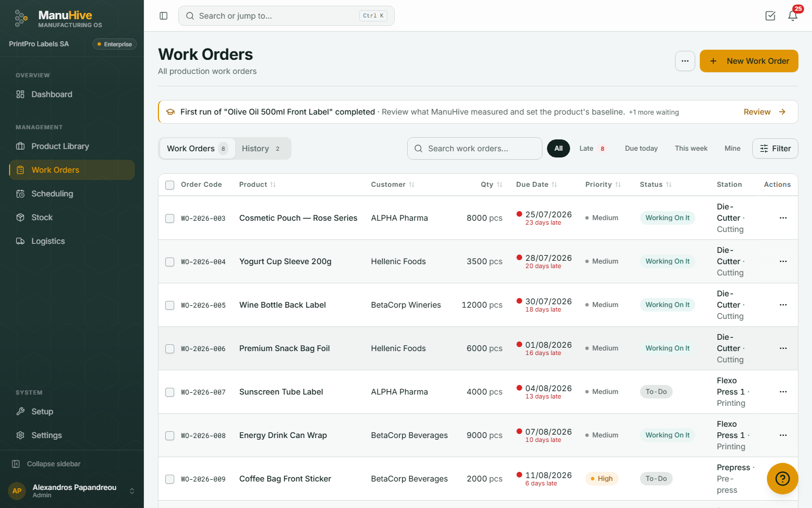Image resolution: width=812 pixels, height=508 pixels.
Task: Switch to the History tab
Action: coord(262,148)
